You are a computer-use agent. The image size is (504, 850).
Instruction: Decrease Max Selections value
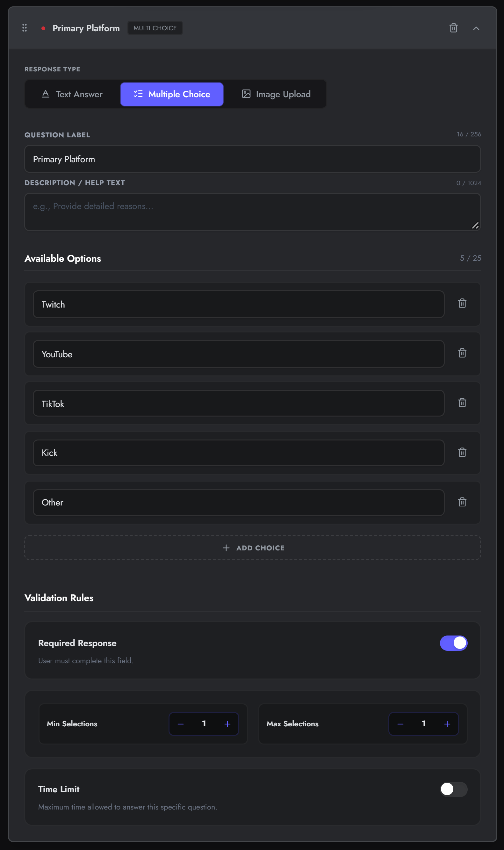click(400, 724)
